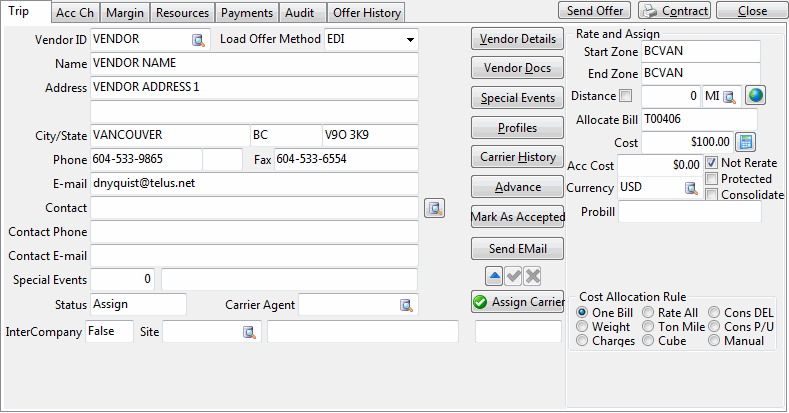Open Carrier History
This screenshot has width=789, height=413.
[x=517, y=157]
